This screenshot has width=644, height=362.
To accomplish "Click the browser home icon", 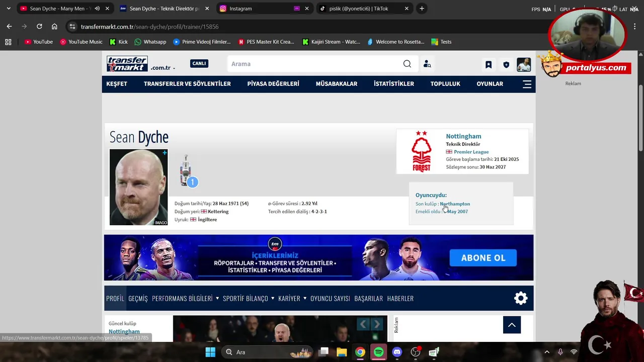I will [x=54, y=26].
